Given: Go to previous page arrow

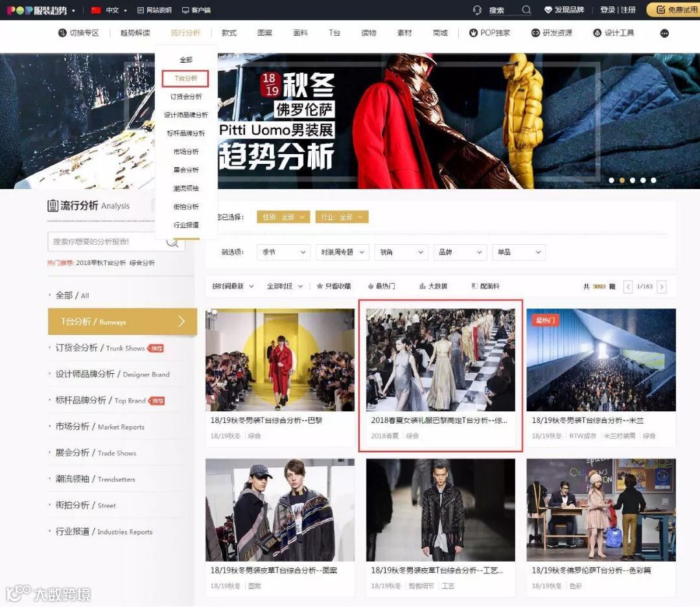Looking at the screenshot, I should (x=627, y=286).
